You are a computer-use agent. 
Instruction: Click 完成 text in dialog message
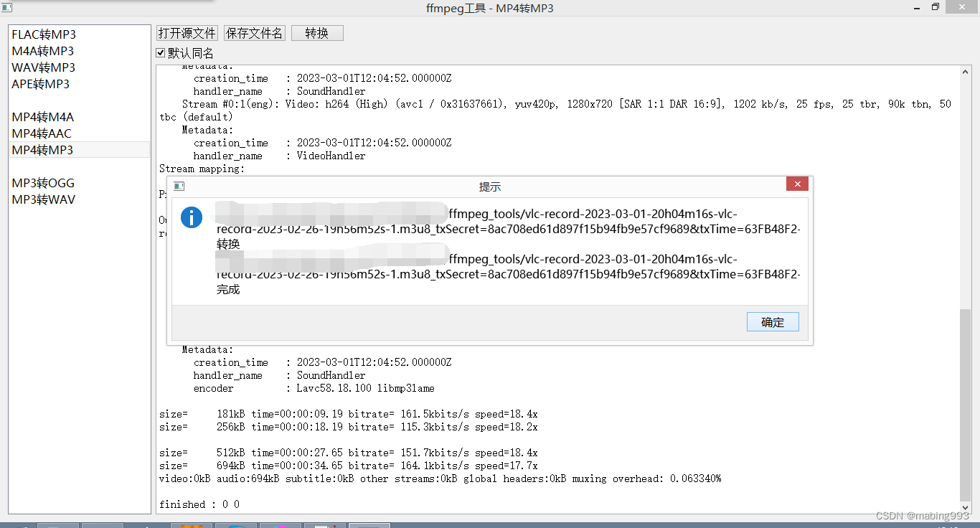click(228, 289)
